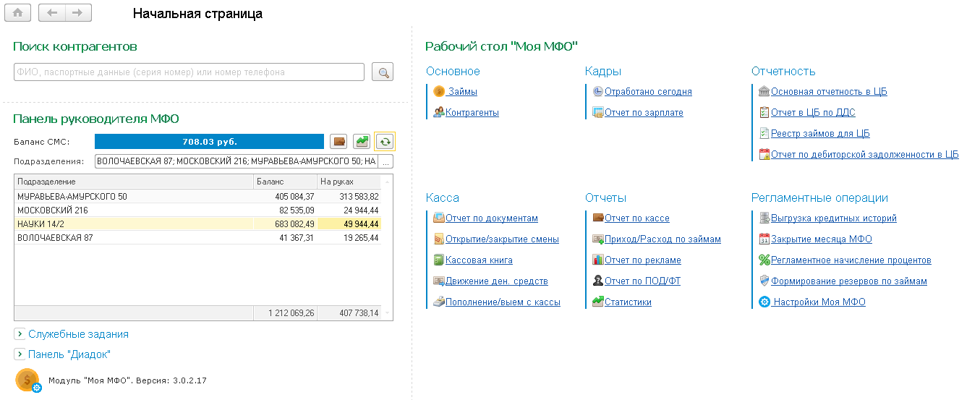Sort table by Баланс column header

pos(286,182)
